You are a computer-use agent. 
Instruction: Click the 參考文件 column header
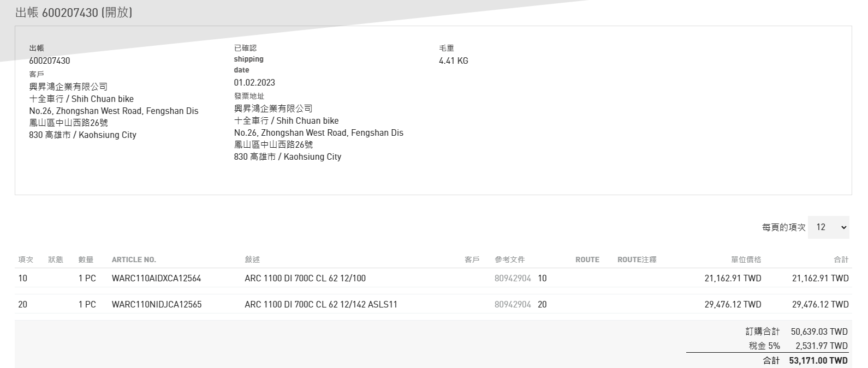(509, 260)
